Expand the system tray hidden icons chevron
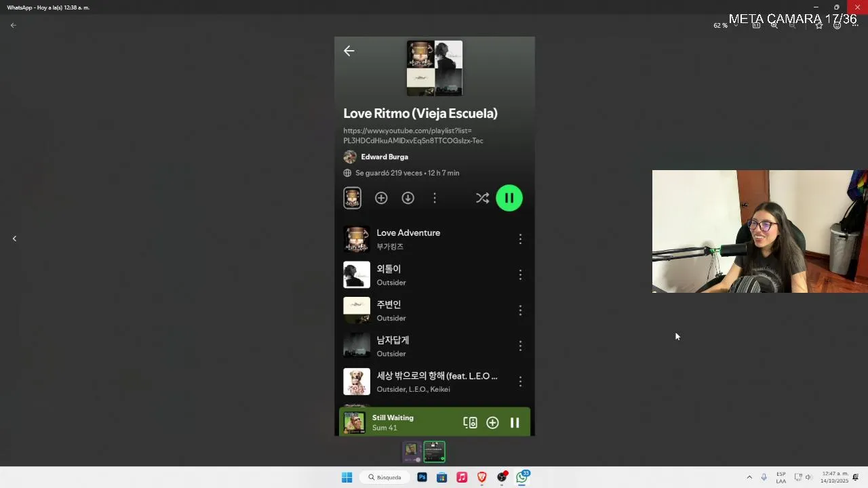The width and height of the screenshot is (868, 488). (749, 477)
